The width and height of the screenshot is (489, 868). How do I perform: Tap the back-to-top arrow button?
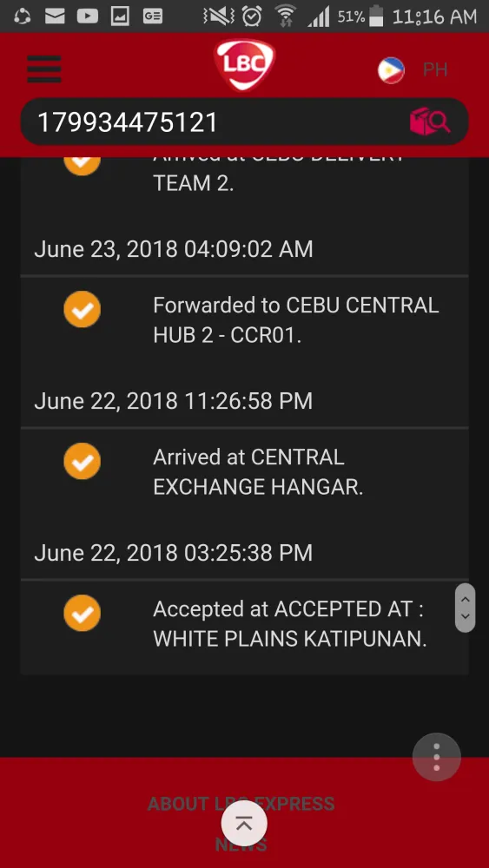pos(244,823)
